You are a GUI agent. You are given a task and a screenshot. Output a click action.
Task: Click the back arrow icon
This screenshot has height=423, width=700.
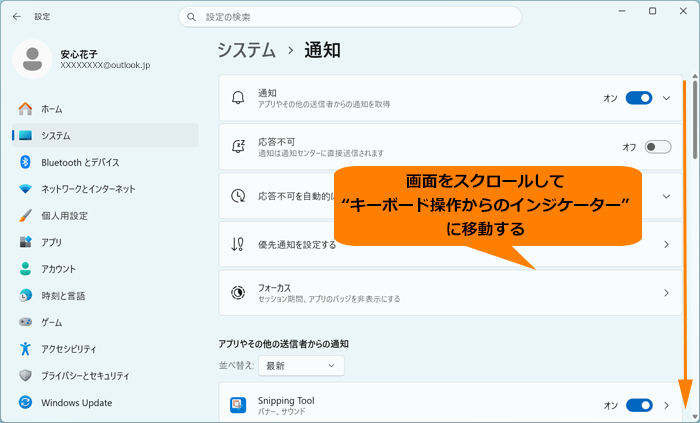click(x=17, y=17)
